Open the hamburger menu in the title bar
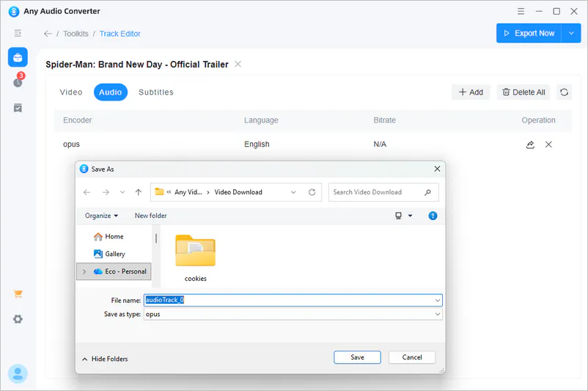 point(521,11)
